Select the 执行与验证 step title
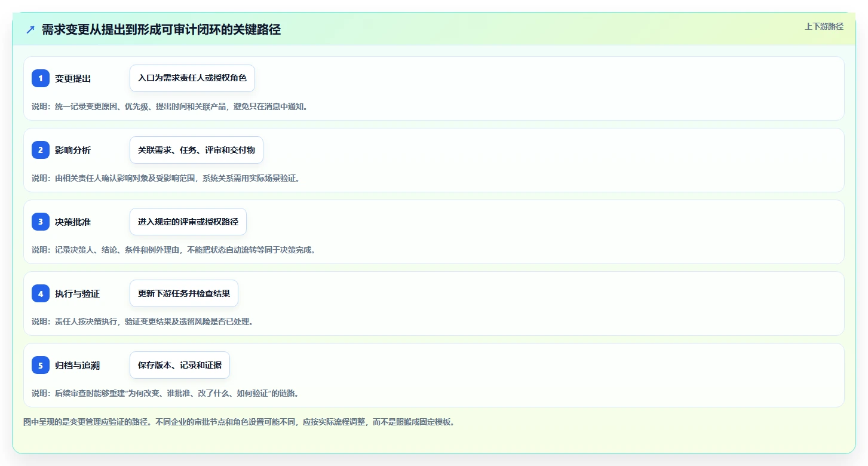 coord(78,294)
